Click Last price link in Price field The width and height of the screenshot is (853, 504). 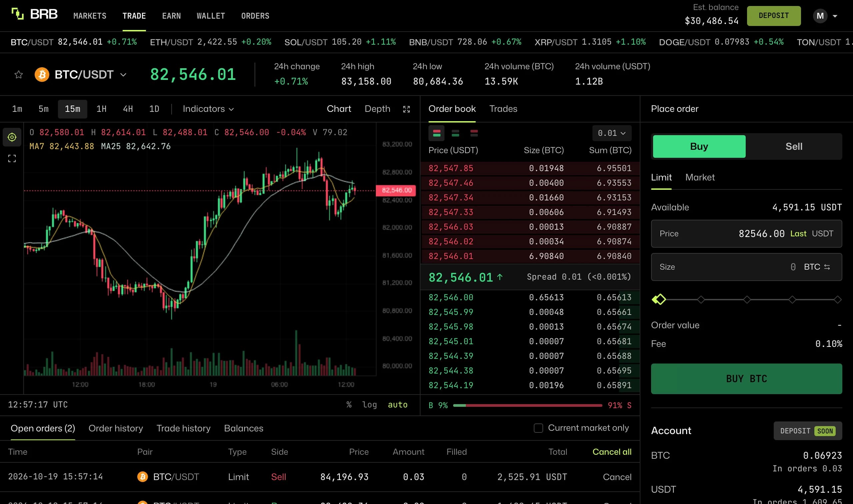tap(798, 234)
